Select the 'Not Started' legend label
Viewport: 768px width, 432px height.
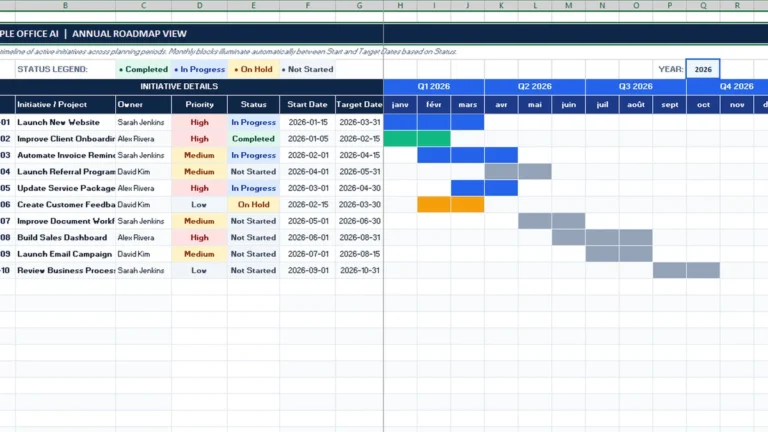click(x=308, y=69)
